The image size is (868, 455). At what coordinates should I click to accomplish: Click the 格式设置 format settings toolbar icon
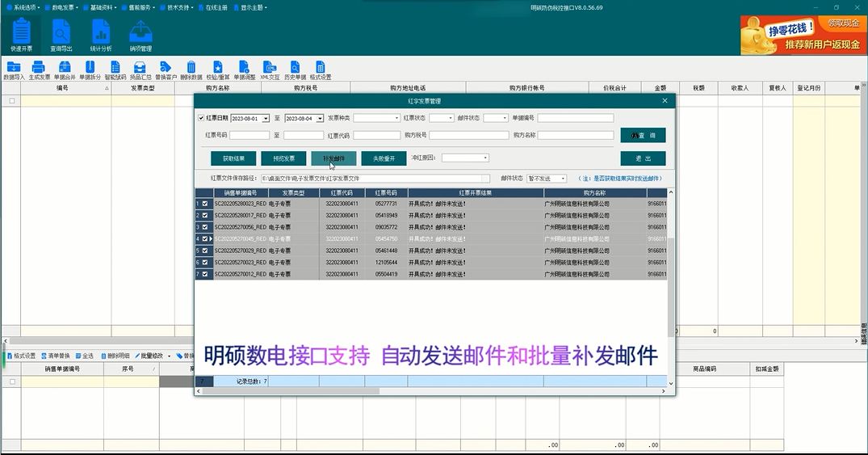[321, 70]
